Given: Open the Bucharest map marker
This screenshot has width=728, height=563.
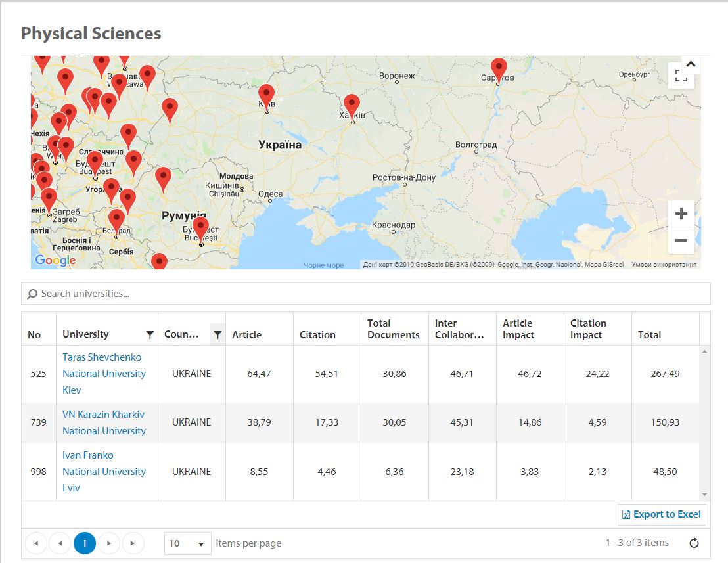Looking at the screenshot, I should [x=200, y=229].
